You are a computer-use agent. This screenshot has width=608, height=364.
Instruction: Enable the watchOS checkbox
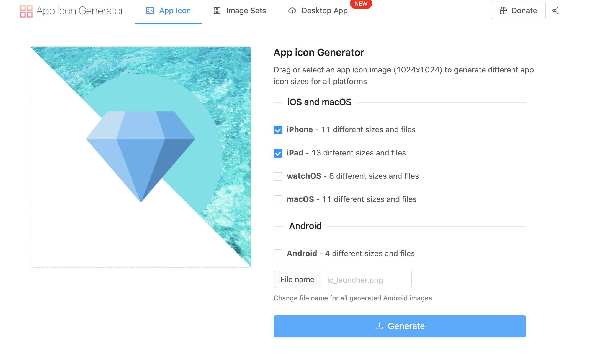click(278, 176)
